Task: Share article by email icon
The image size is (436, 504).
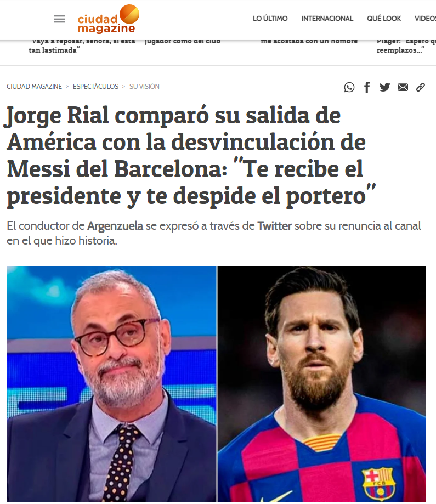Action: (x=403, y=87)
